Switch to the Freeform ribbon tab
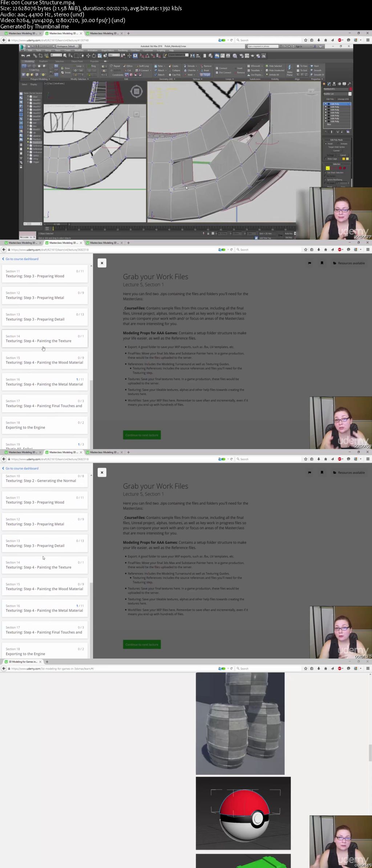The height and width of the screenshot is (868, 372). click(x=43, y=61)
